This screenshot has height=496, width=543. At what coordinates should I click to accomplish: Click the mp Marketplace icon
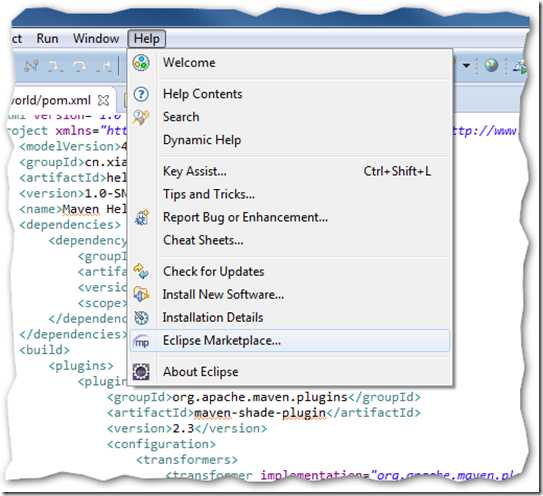pyautogui.click(x=141, y=342)
